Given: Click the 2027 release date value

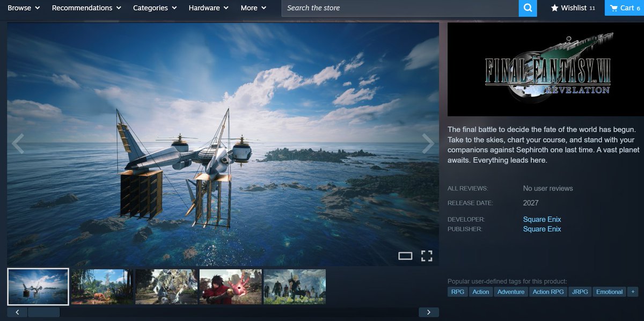Looking at the screenshot, I should [531, 203].
